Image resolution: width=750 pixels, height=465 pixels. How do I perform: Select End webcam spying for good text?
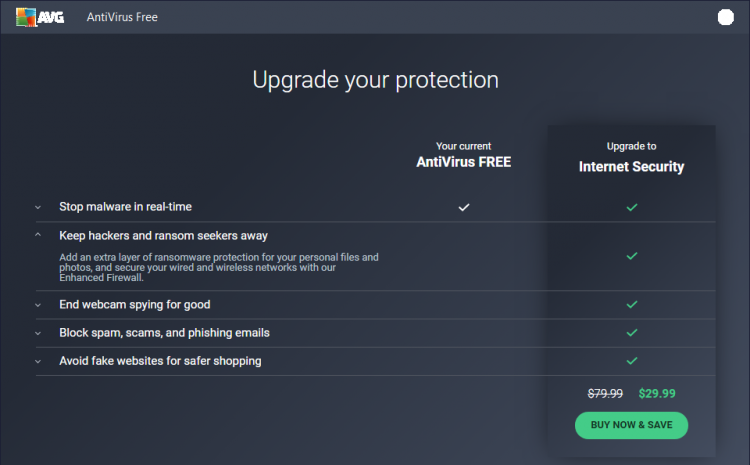pos(134,305)
